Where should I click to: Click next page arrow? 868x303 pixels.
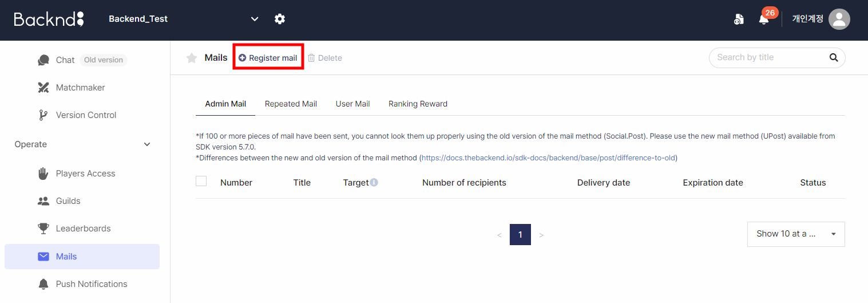[x=541, y=235]
